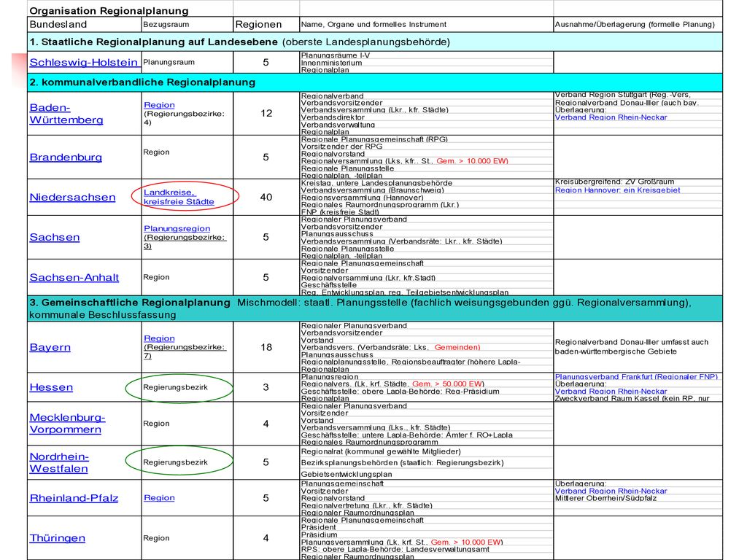Open the Sachsen-Anhalt link

point(74,277)
